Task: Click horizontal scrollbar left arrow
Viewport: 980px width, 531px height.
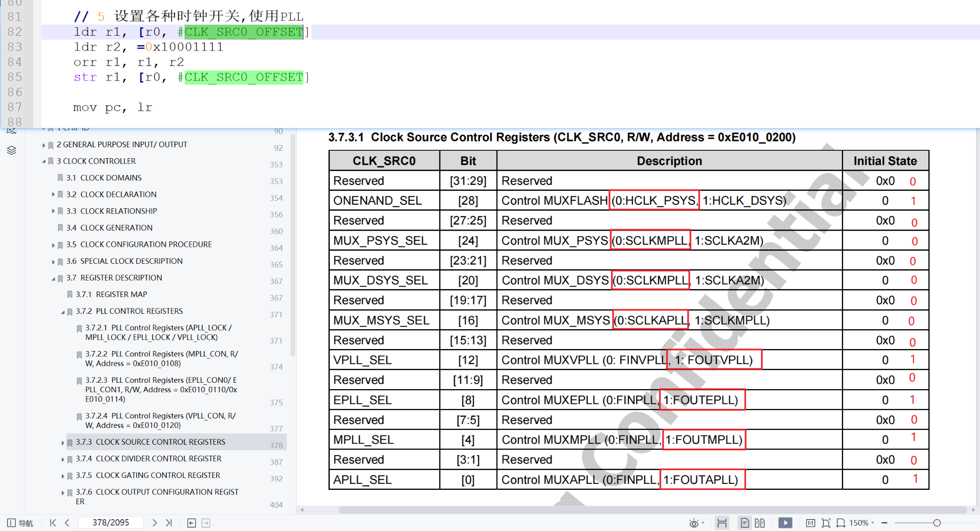Action: (x=302, y=510)
